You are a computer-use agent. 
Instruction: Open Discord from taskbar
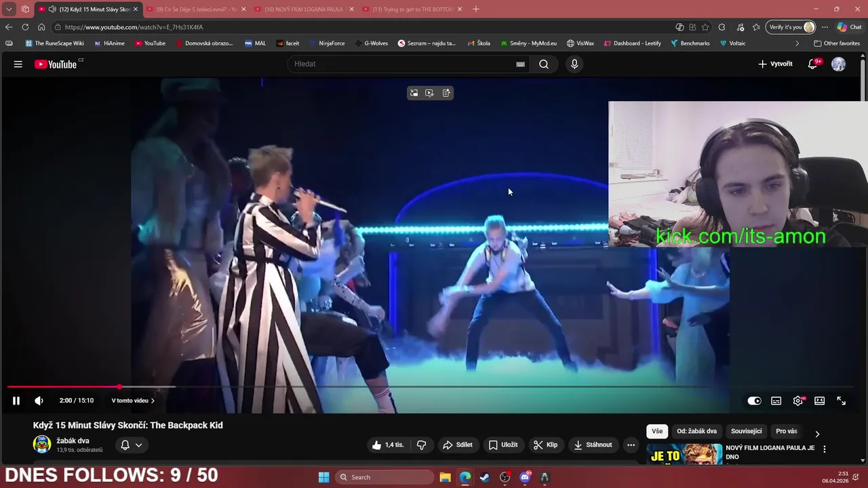[524, 477]
